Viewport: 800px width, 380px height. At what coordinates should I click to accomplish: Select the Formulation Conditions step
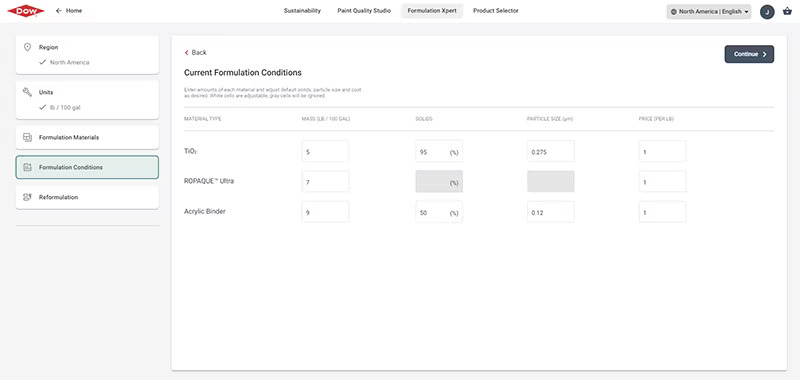point(87,167)
